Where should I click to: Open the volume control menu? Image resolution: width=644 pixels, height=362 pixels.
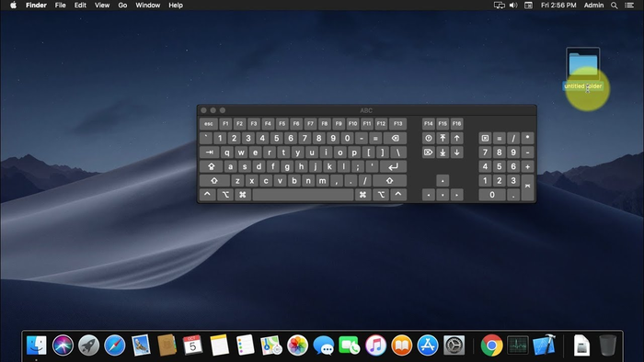513,6
